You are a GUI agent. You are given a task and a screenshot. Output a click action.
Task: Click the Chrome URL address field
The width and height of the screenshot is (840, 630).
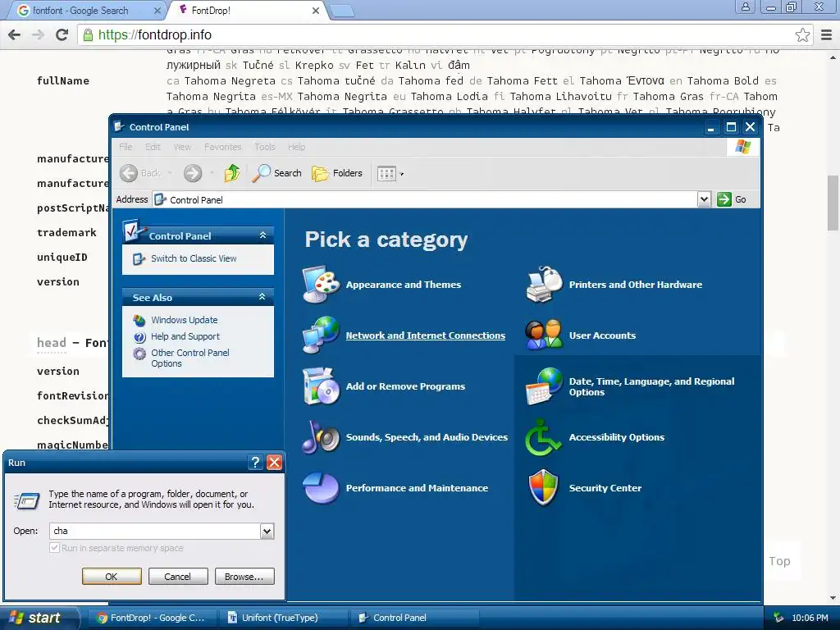pos(445,34)
